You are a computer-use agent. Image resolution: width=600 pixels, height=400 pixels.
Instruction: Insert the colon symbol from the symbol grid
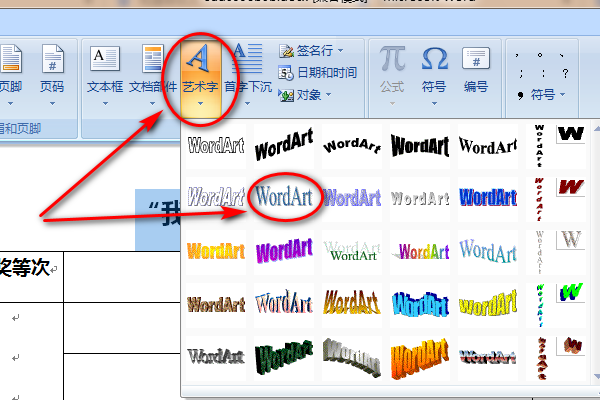point(543,73)
